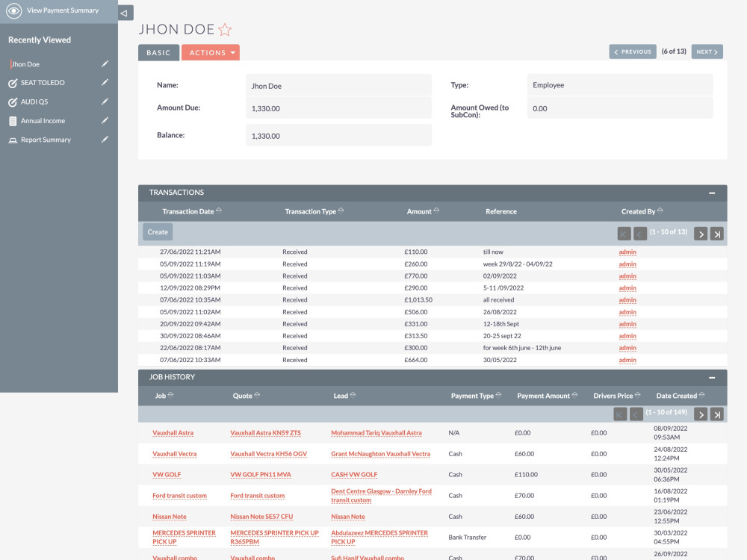Go to previous page of Job History
This screenshot has width=747, height=560.
pos(636,414)
